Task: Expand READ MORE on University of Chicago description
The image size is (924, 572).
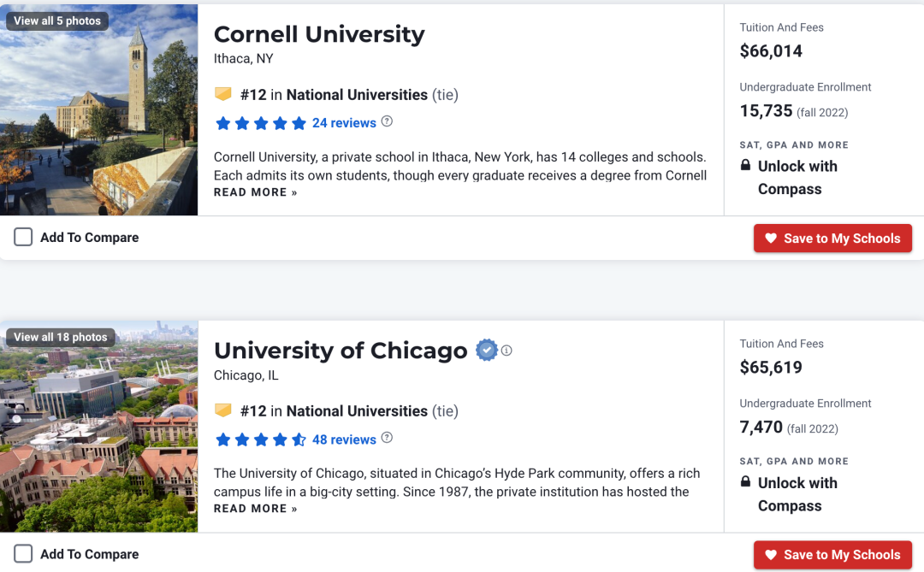Action: [255, 509]
